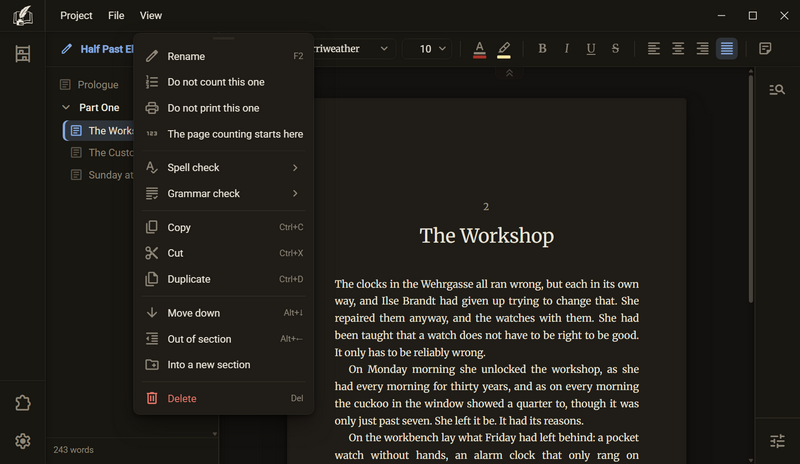Screen dimensions: 800x464
Task: Select justified text alignment
Action: [727, 48]
